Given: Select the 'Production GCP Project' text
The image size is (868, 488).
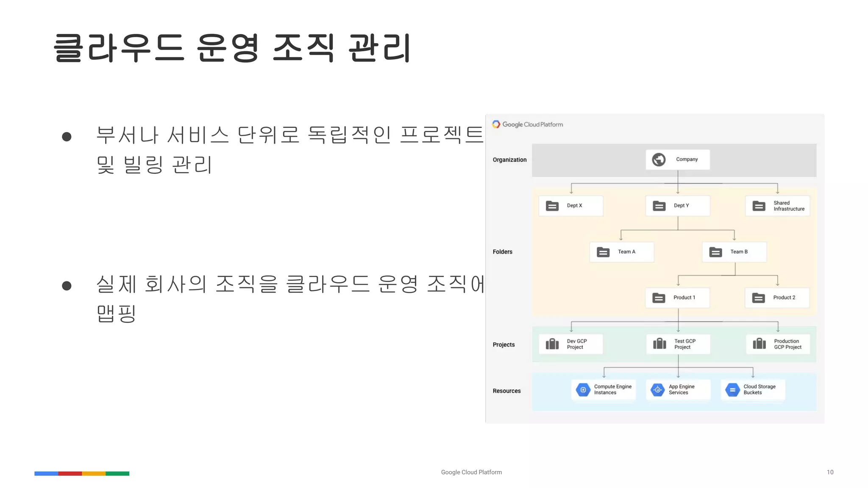Looking at the screenshot, I should pyautogui.click(x=787, y=344).
